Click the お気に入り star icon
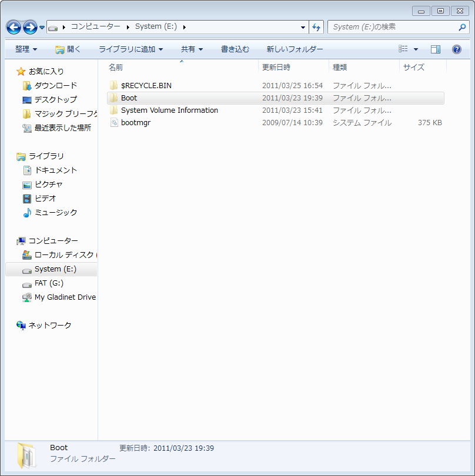Image resolution: width=475 pixels, height=476 pixels. [21, 71]
